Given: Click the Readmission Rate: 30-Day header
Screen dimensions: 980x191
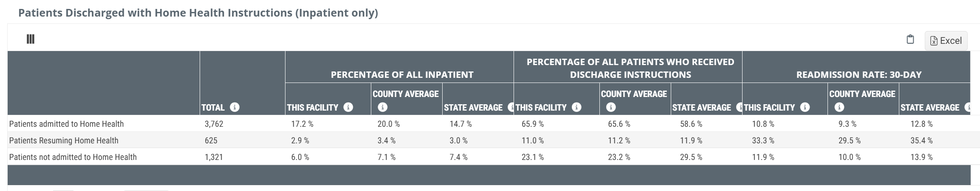Looking at the screenshot, I should tap(859, 75).
